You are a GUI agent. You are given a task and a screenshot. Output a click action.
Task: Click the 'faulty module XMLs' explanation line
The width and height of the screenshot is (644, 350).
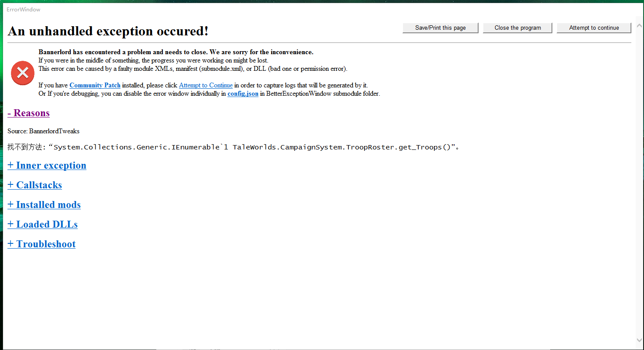pos(193,69)
